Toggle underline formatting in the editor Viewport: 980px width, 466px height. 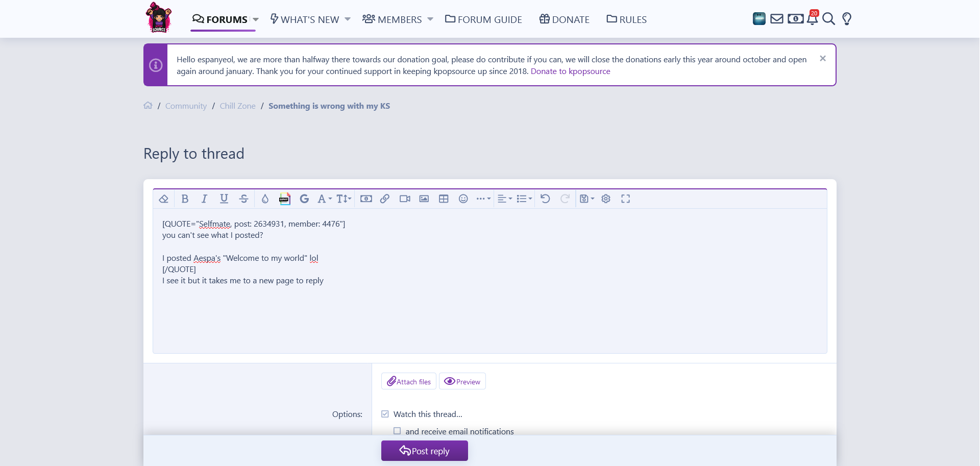click(x=224, y=199)
